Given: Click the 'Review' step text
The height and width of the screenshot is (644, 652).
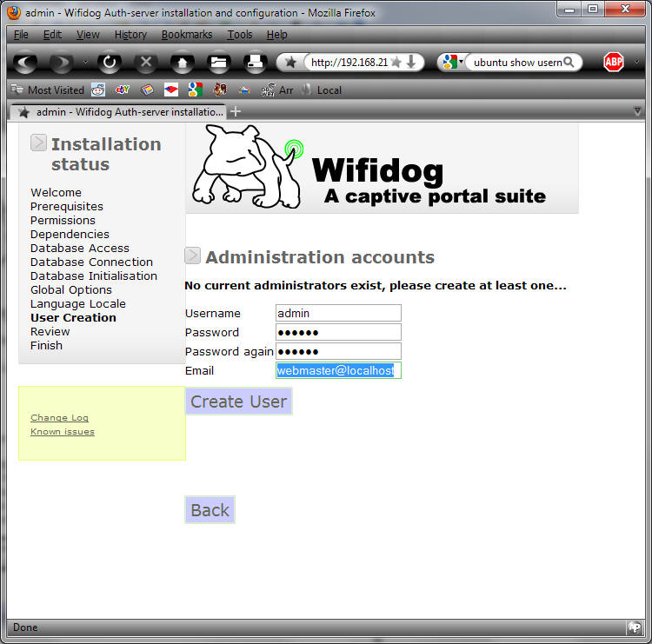Looking at the screenshot, I should tap(50, 331).
